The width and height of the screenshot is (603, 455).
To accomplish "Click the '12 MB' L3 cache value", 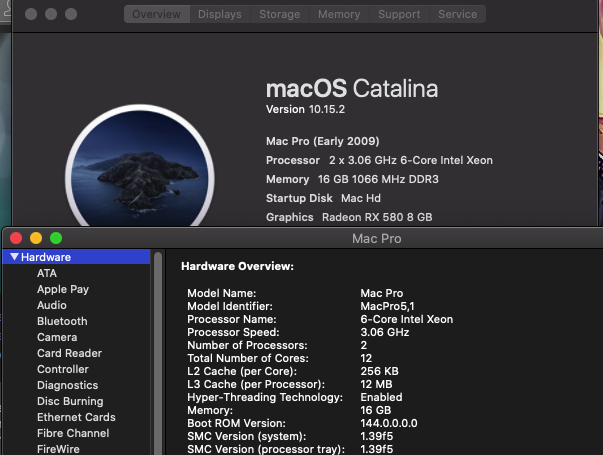I will 376,384.
